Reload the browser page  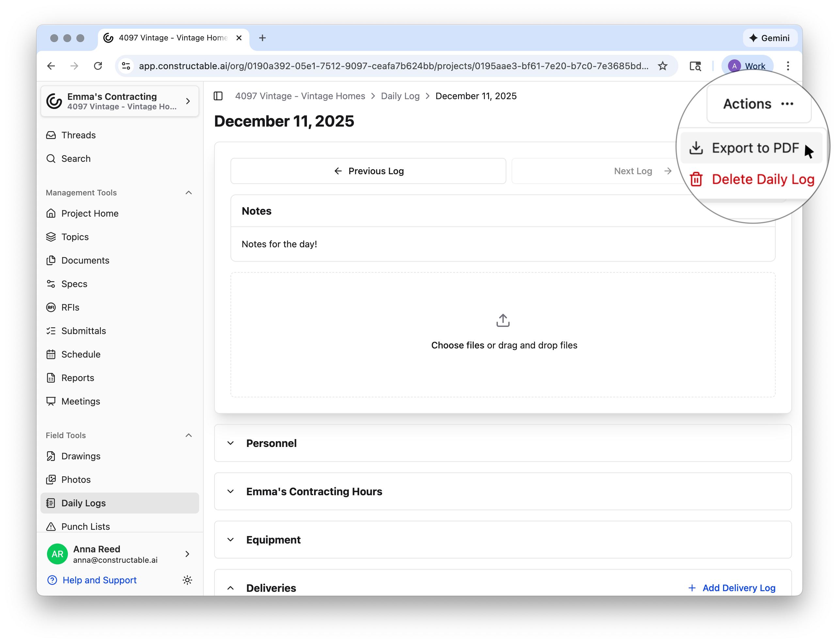98,66
